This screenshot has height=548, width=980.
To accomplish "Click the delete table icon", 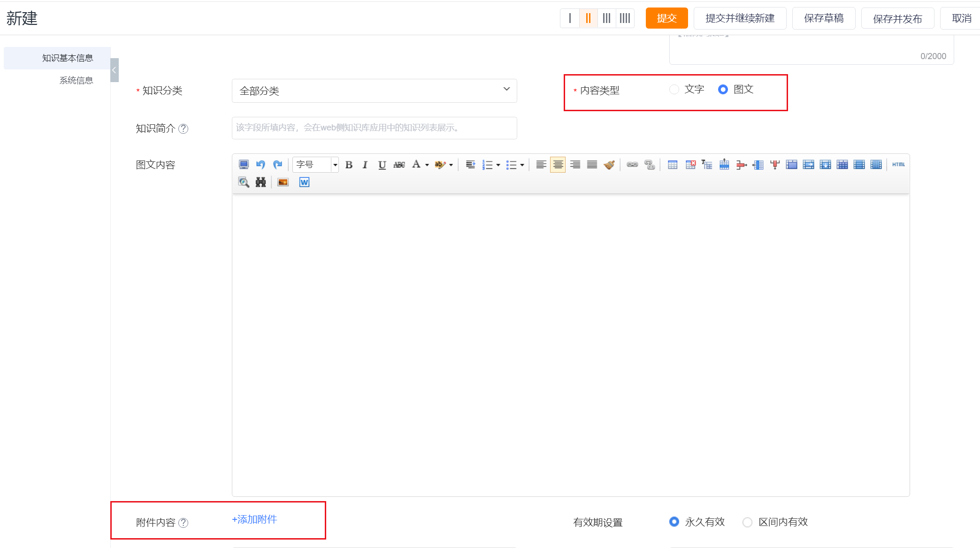I will coord(690,165).
